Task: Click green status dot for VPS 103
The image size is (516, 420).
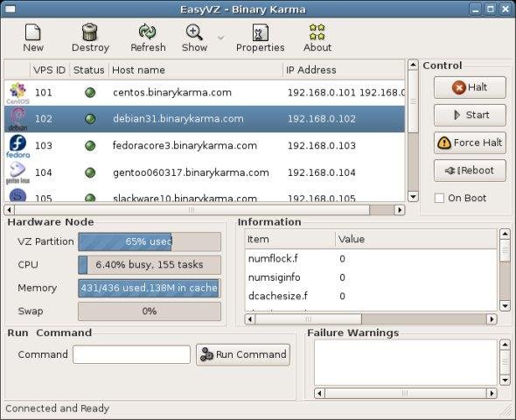Action: coord(90,145)
